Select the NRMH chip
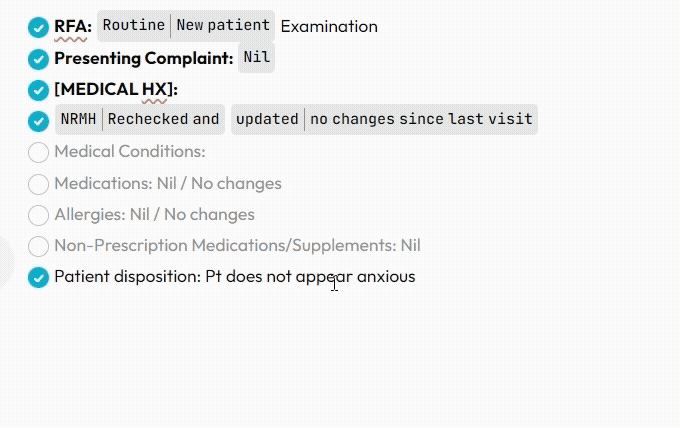680x428 pixels. pyautogui.click(x=79, y=120)
